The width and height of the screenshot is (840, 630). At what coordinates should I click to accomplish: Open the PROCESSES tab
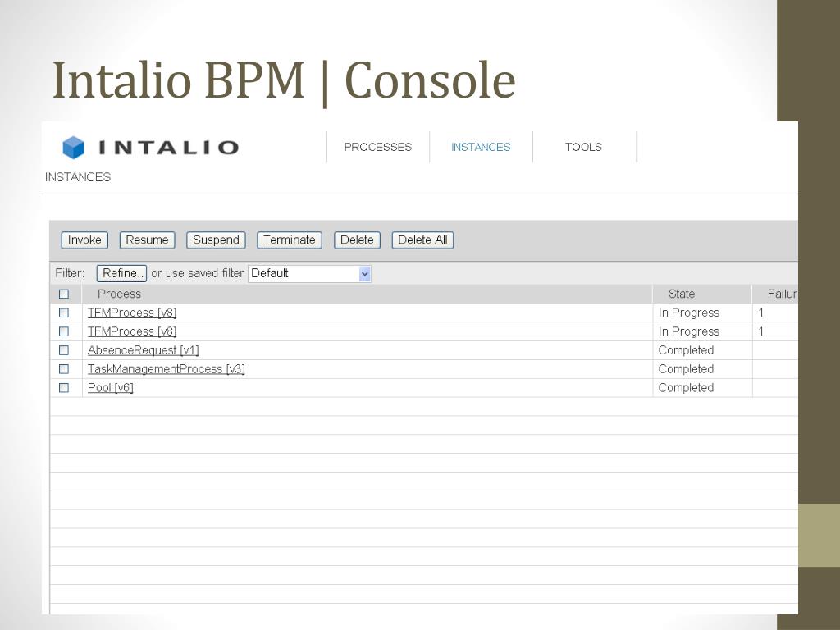(377, 147)
